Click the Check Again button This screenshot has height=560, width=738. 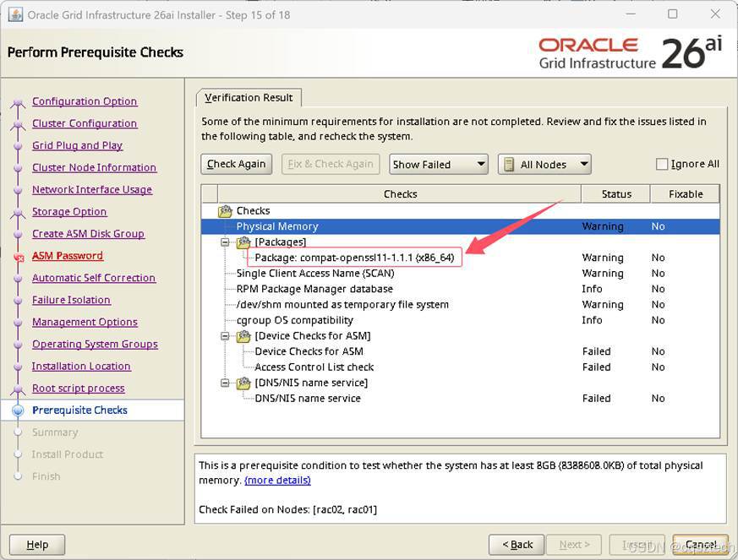[236, 164]
